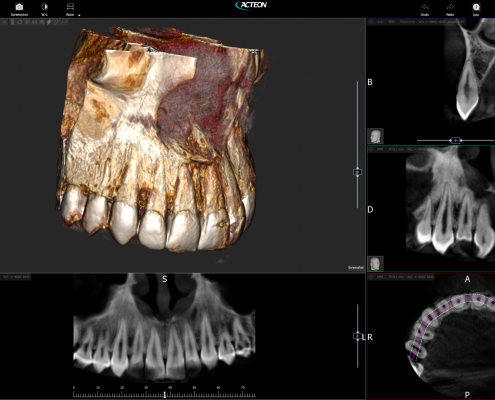Click the close X icon in the 3D toolbar
This screenshot has width=495, height=400.
coord(5,22)
